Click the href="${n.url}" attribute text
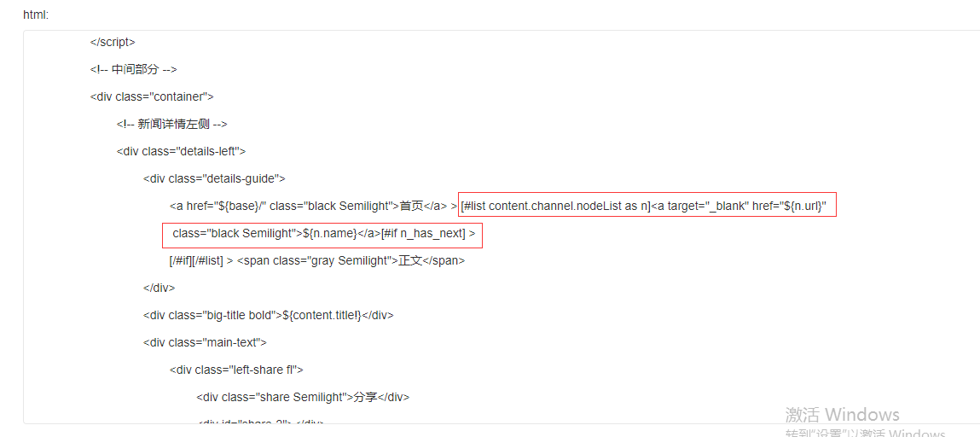The image size is (980, 437). coord(789,206)
